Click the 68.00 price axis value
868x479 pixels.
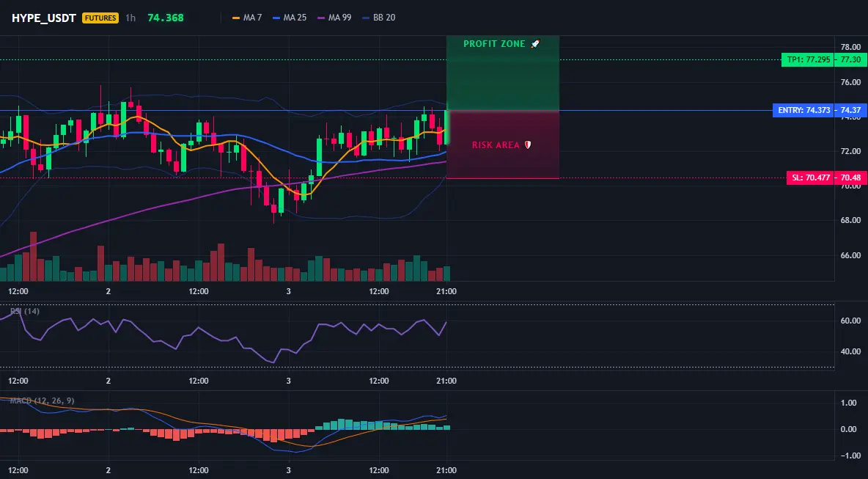pyautogui.click(x=850, y=220)
